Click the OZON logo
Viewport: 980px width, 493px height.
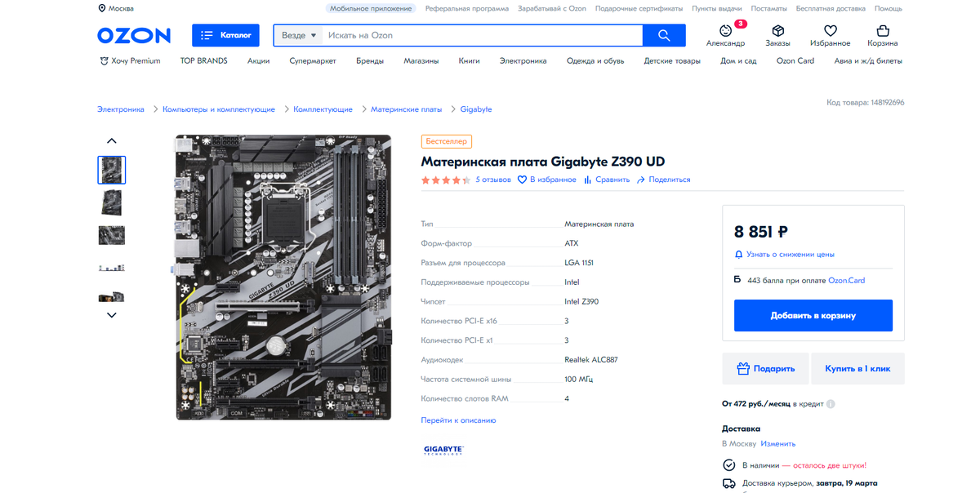click(134, 35)
